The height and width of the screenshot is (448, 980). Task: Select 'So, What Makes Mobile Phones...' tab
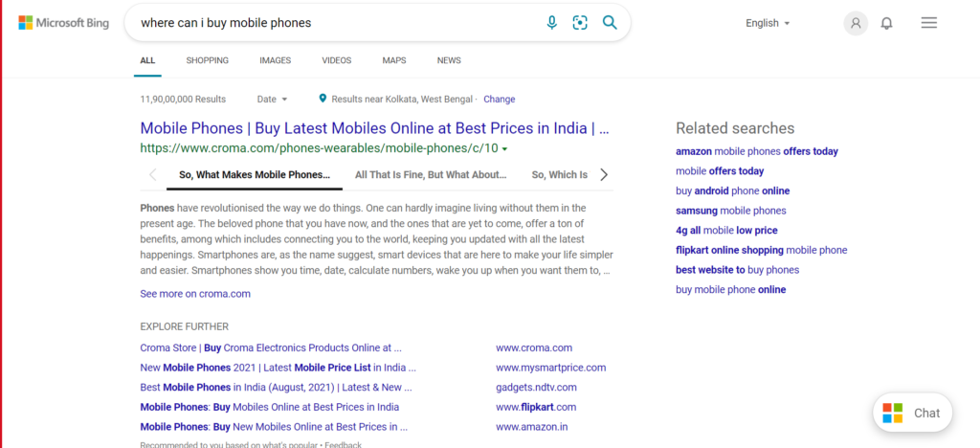[255, 175]
